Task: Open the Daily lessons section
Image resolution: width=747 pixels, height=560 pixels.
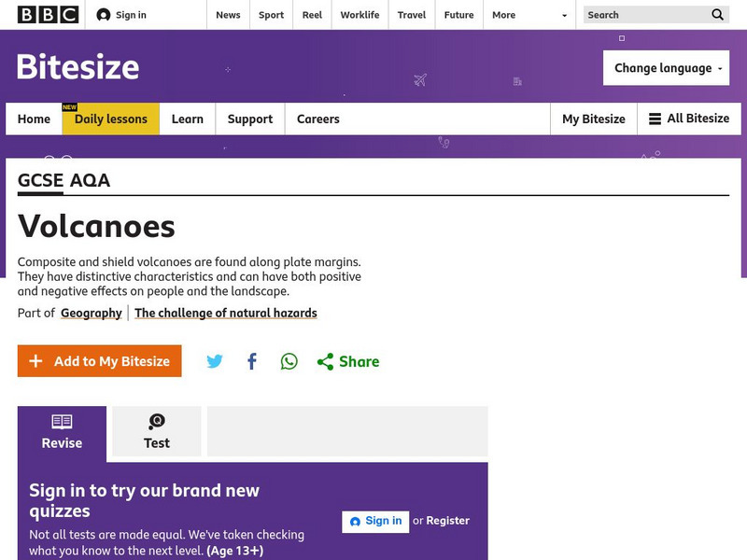Action: [x=113, y=119]
